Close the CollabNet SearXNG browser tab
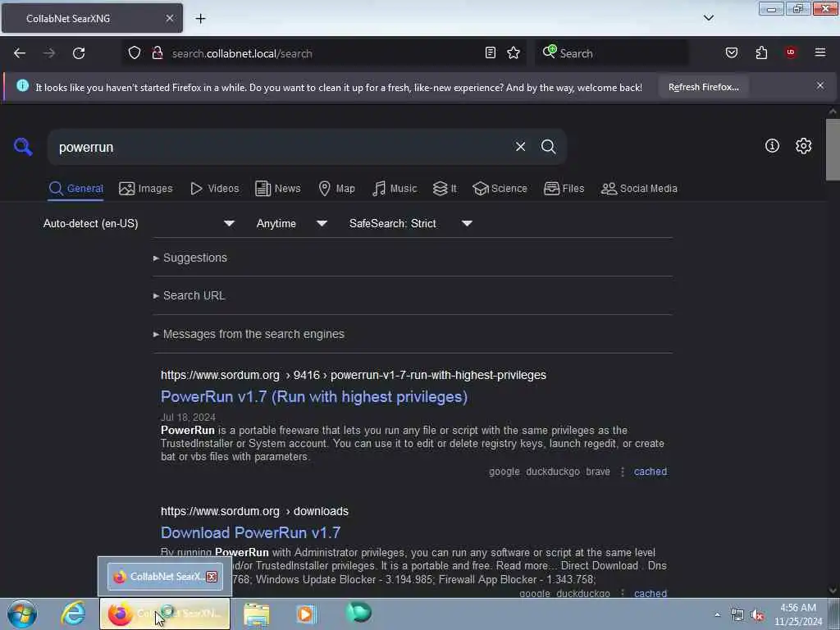840x630 pixels. pyautogui.click(x=170, y=18)
